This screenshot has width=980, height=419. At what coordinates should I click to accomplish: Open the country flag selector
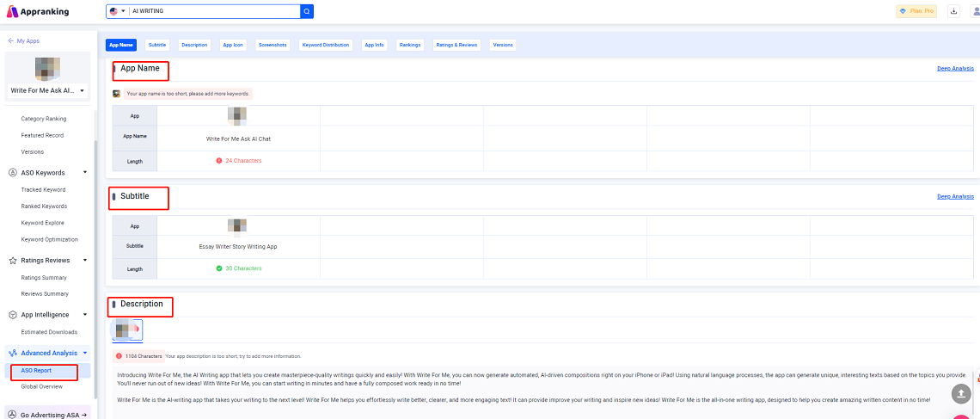(117, 11)
